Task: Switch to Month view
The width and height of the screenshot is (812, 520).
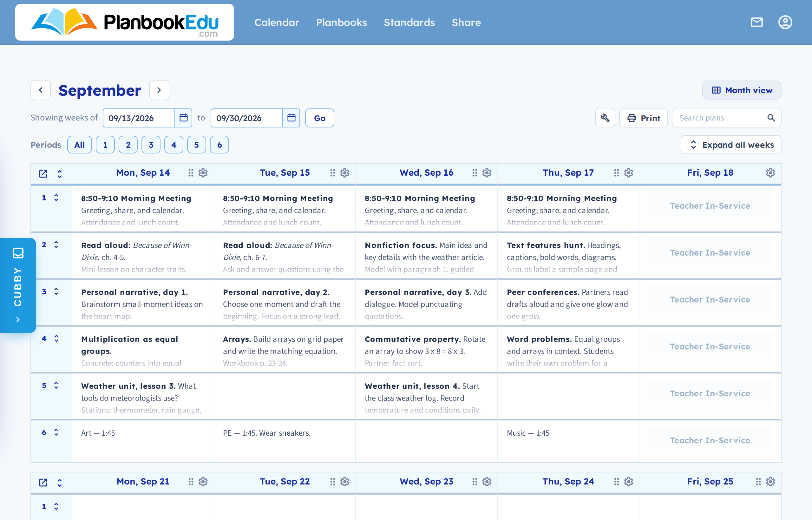Action: (x=742, y=90)
